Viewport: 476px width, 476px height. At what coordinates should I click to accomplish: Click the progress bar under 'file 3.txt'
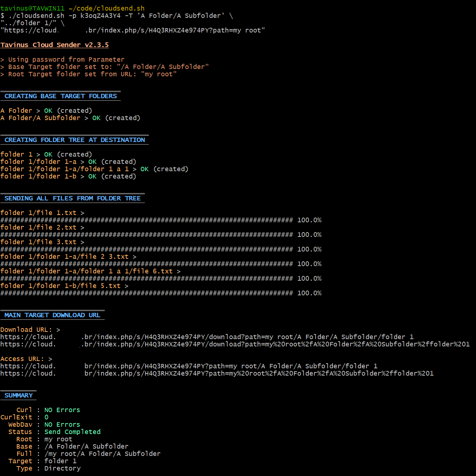point(161,249)
